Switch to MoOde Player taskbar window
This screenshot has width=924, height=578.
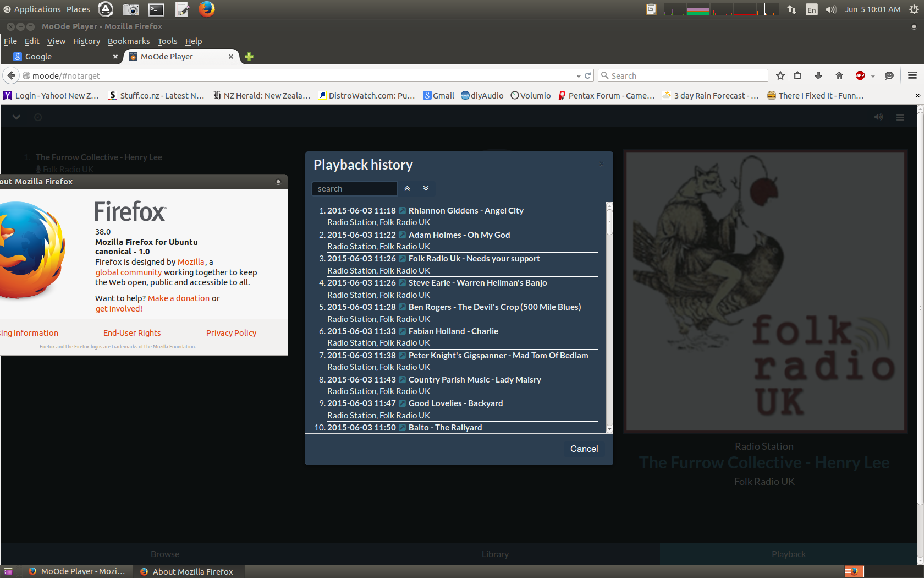click(76, 571)
